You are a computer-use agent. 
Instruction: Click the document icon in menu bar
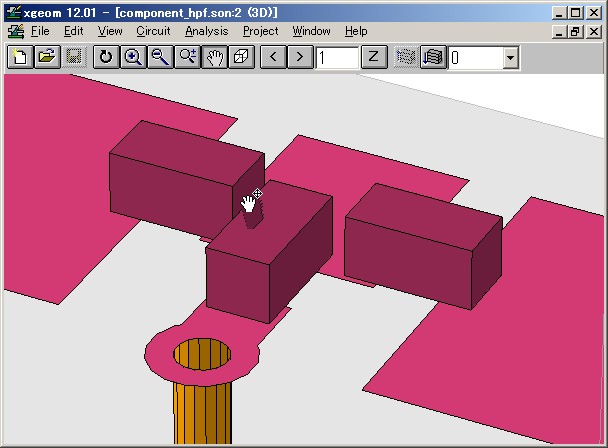[x=16, y=31]
